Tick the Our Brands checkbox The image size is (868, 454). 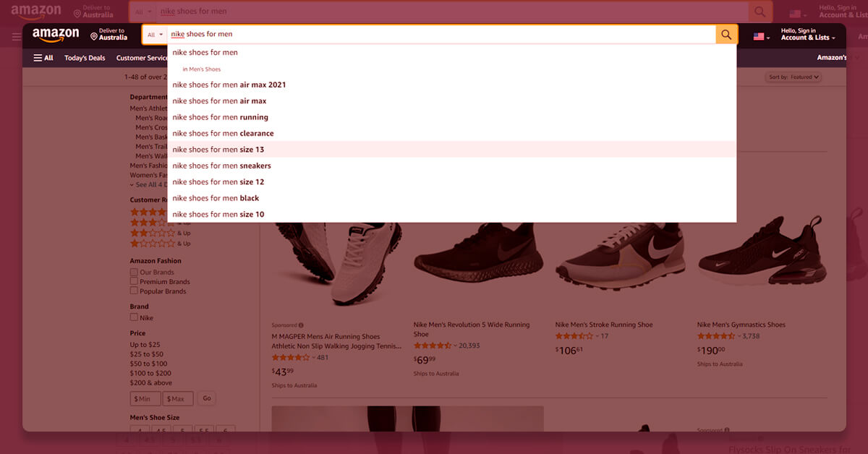(x=134, y=273)
